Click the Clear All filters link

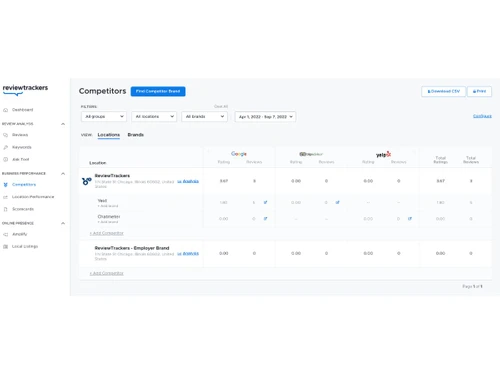[x=221, y=106]
